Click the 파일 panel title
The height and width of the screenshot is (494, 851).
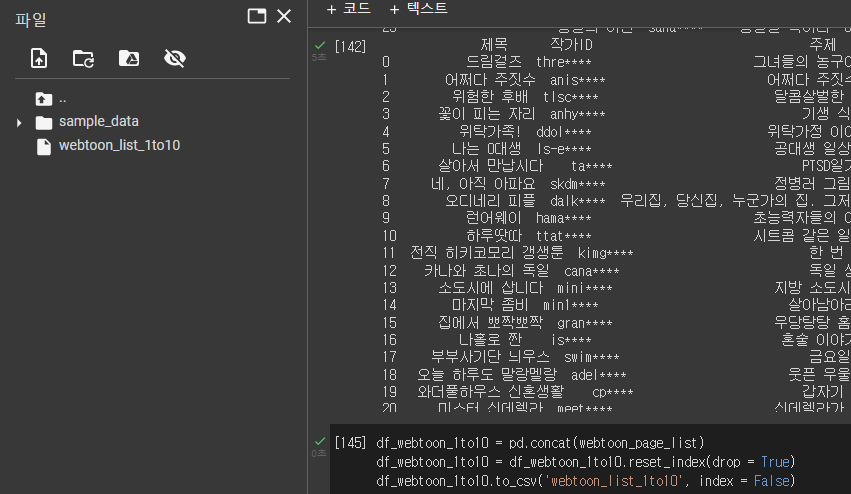click(x=30, y=20)
